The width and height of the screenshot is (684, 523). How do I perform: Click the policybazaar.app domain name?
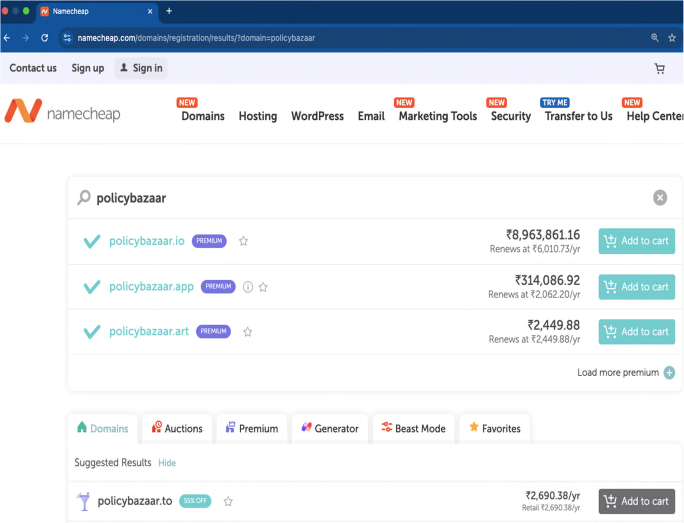pyautogui.click(x=151, y=287)
